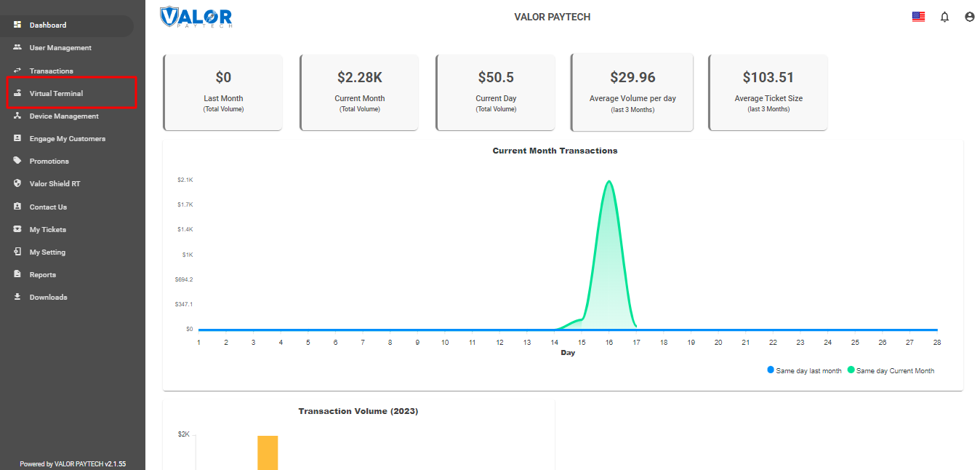Click the User Management people icon
The width and height of the screenshot is (980, 470).
point(17,47)
